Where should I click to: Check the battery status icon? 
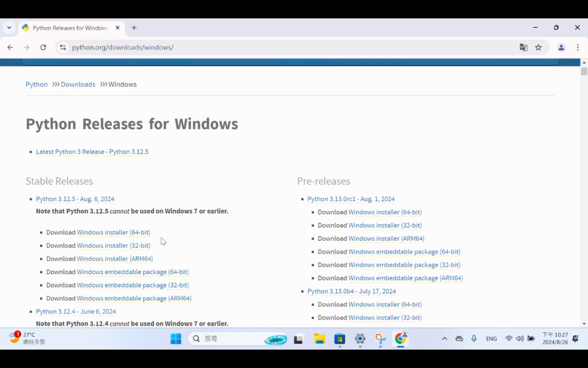(531, 339)
